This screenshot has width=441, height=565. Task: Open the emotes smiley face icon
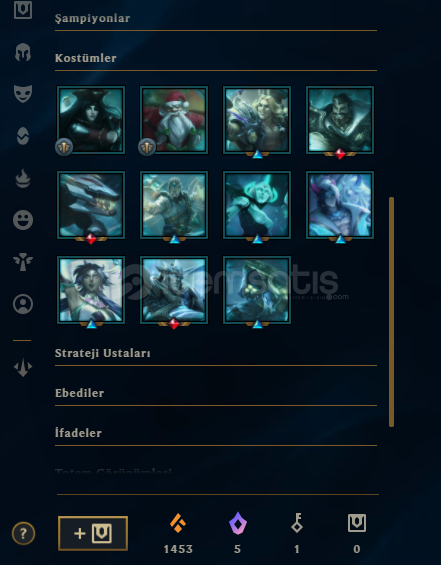(23, 220)
